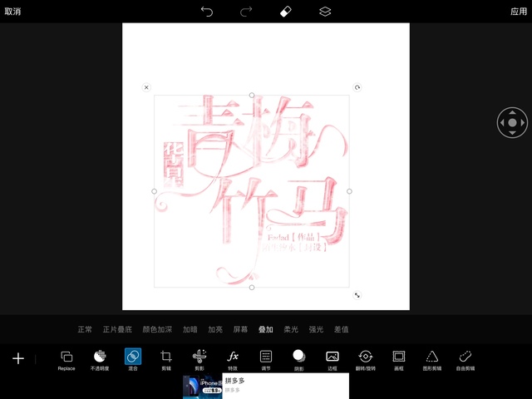Choose the 正片叠底 multiply blend mode

click(117, 330)
